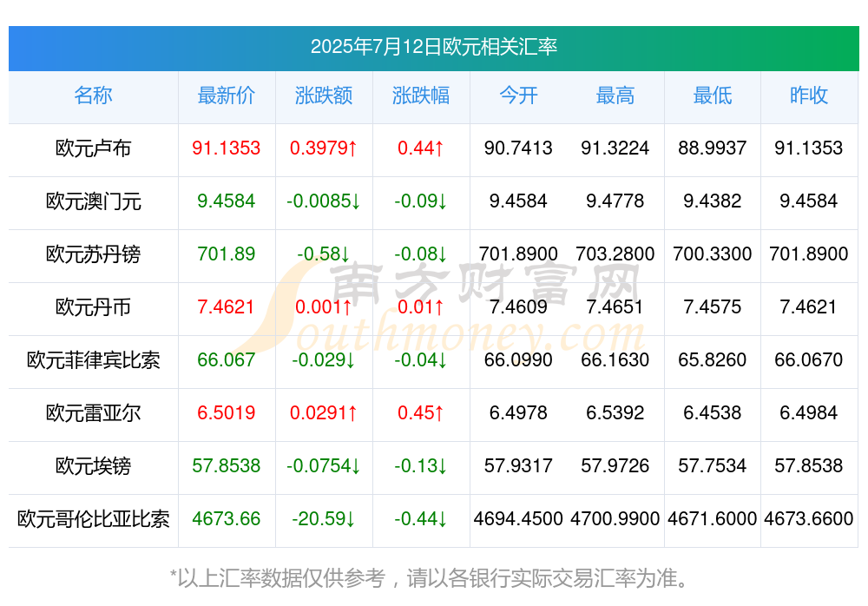This screenshot has height=606, width=868.
Task: Click the low value 9.4382
Action: (713, 201)
